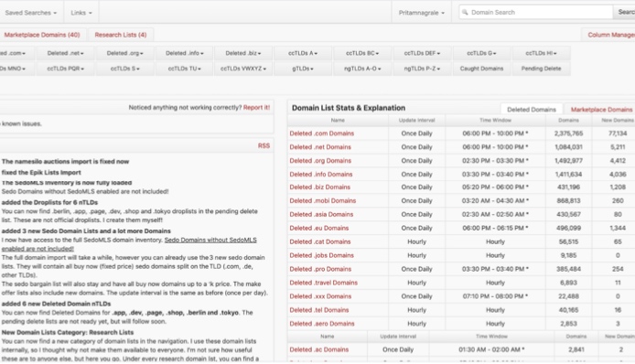Image resolution: width=635 pixels, height=364 pixels.
Task: Select the Marketplace Domains stats tab
Action: pos(601,110)
